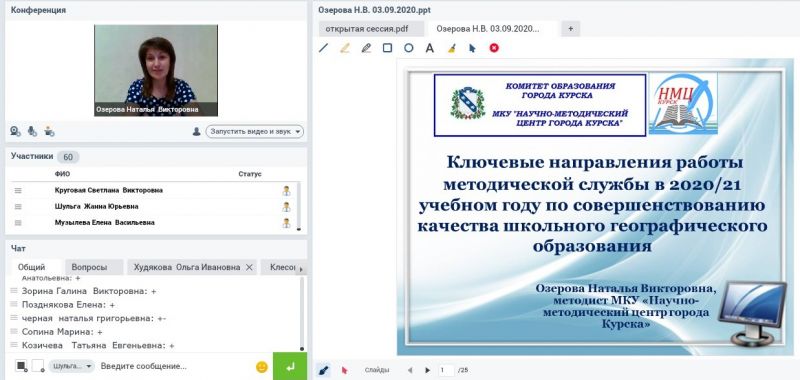Select the rectangle shape tool

(387, 48)
